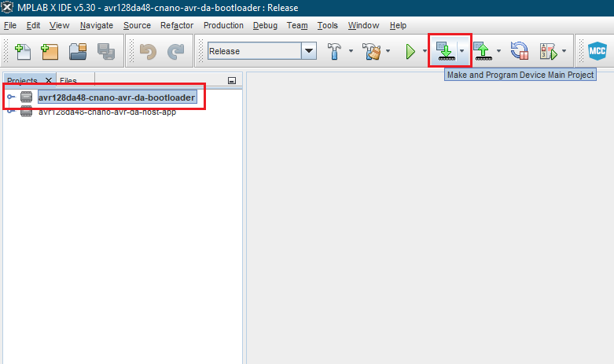This screenshot has height=364, width=614.
Task: Click the Save All toolbar icon
Action: [106, 51]
